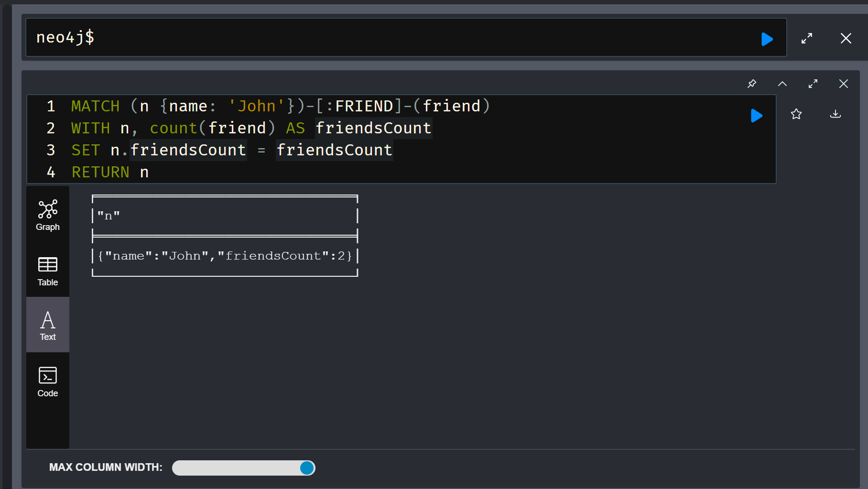Screen dimensions: 868x489
Task: Place cursor on SET n.friendsCount line
Action: 232,150
